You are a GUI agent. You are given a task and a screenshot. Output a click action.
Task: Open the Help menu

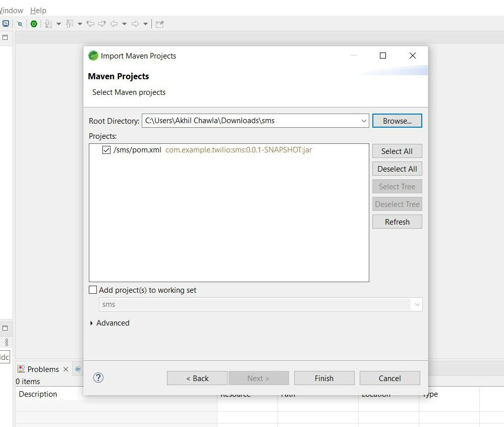[38, 10]
